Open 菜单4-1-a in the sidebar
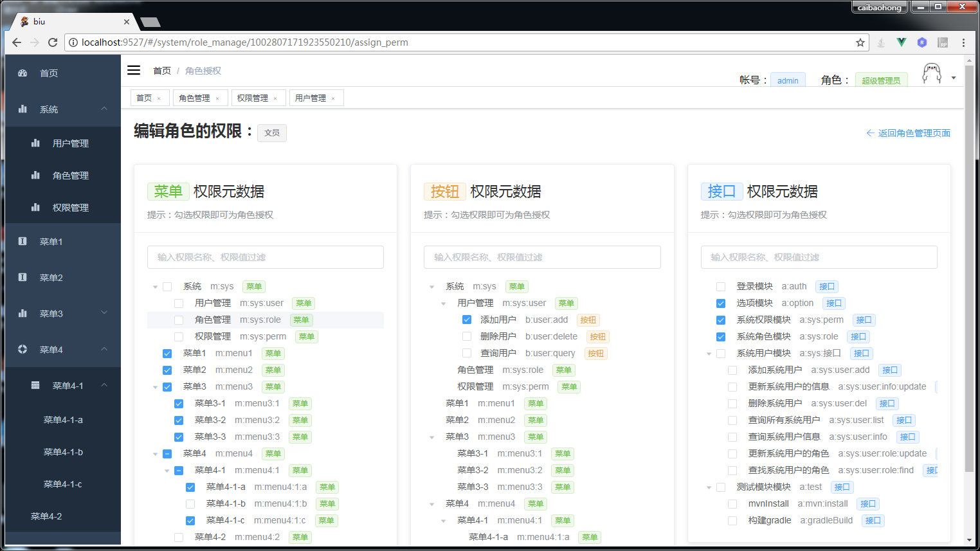Image resolution: width=980 pixels, height=551 pixels. coord(63,420)
